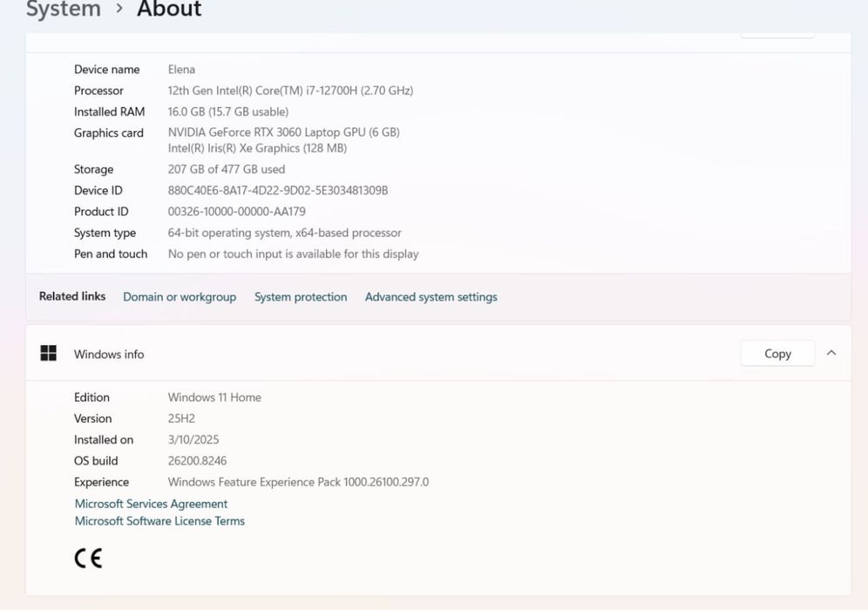Click the Storage label
The height and width of the screenshot is (610, 868).
click(93, 169)
